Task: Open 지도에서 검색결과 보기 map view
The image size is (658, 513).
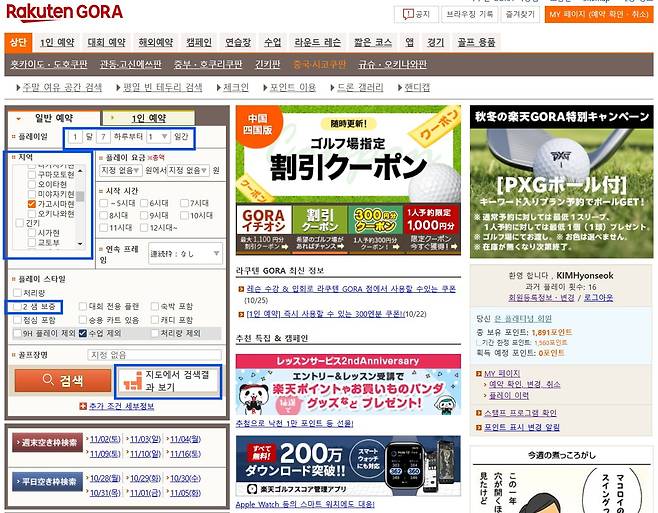Action: click(x=167, y=380)
